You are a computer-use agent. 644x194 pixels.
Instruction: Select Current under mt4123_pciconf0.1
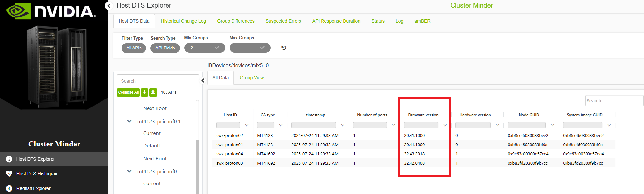(x=152, y=133)
